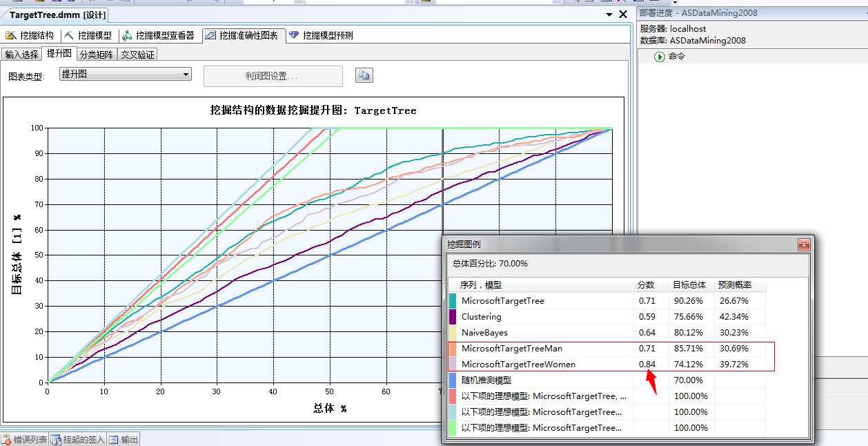
Task: Click the 目标总体 [1] % axis label
Action: point(16,255)
